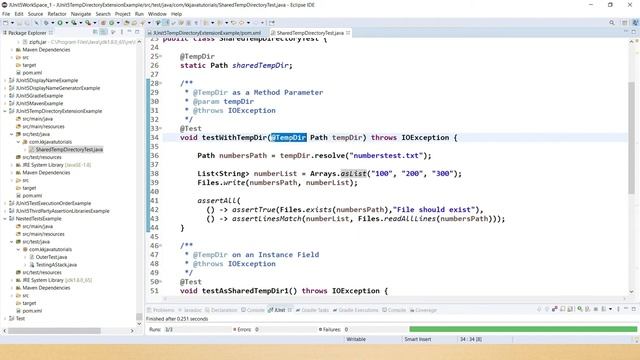
Task: Toggle Link with Editor in Package Explorer
Action: pos(104,32)
